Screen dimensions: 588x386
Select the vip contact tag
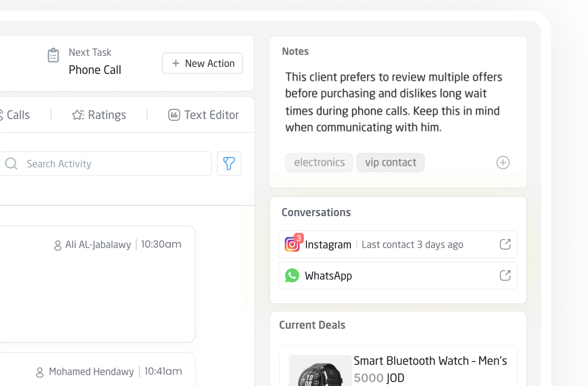tap(391, 162)
